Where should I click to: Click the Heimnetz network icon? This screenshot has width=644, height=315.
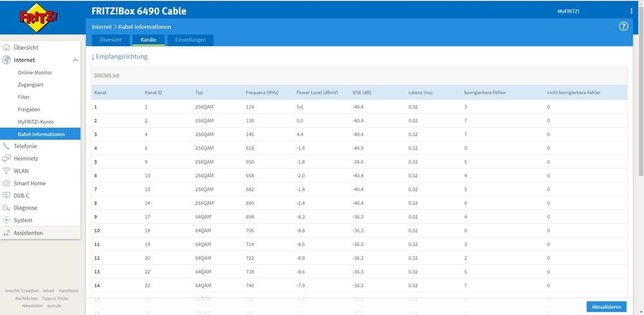tap(6, 158)
